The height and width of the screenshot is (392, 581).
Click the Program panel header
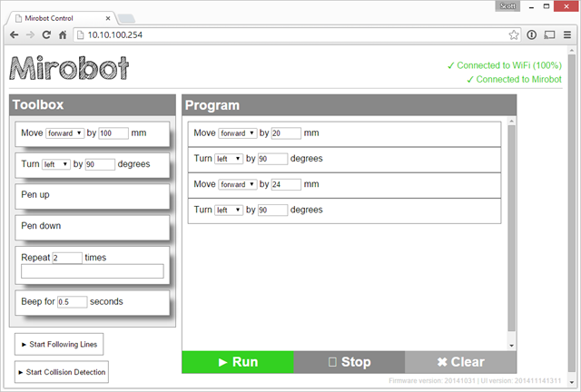point(349,105)
